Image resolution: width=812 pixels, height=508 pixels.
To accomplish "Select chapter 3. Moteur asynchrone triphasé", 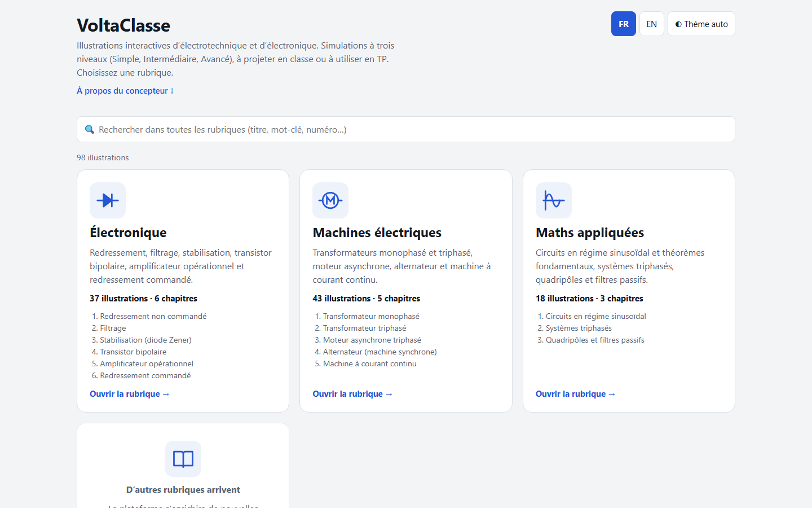I will tap(368, 340).
